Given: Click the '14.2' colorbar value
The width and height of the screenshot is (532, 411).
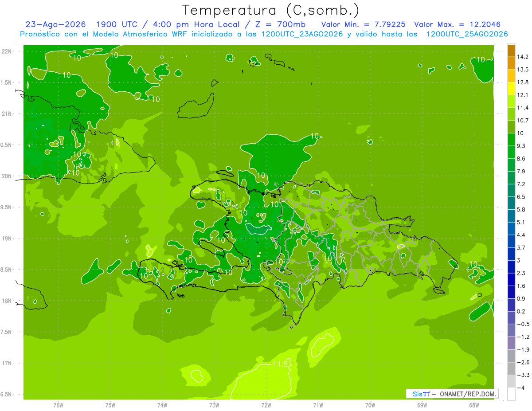Looking at the screenshot, I should [x=523, y=57].
